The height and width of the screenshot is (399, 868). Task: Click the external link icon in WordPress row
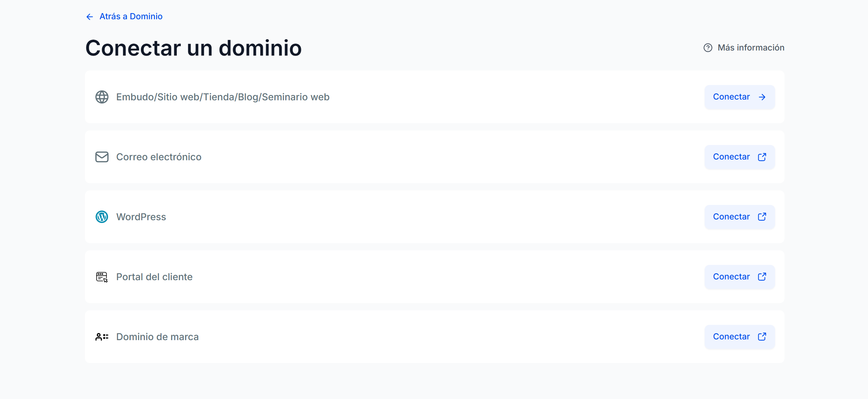point(762,217)
